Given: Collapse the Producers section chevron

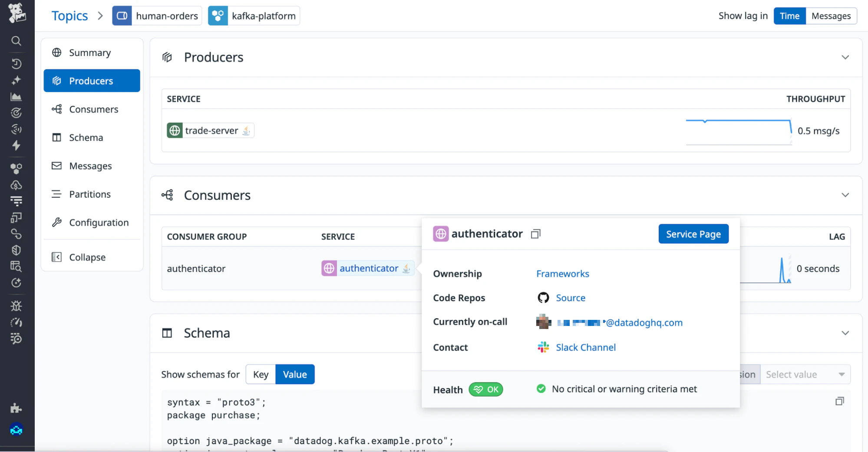Looking at the screenshot, I should pyautogui.click(x=845, y=57).
